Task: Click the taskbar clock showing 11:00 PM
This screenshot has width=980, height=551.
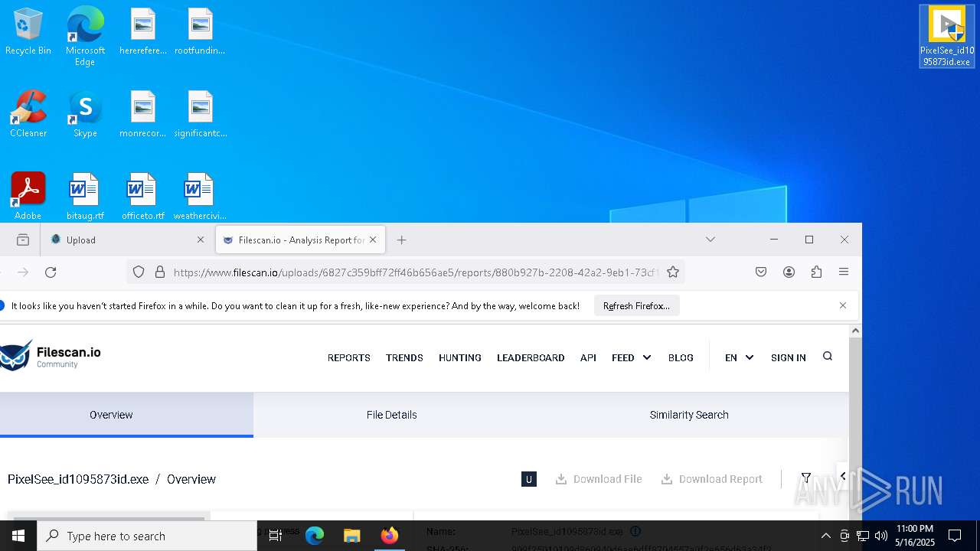Action: 915,536
